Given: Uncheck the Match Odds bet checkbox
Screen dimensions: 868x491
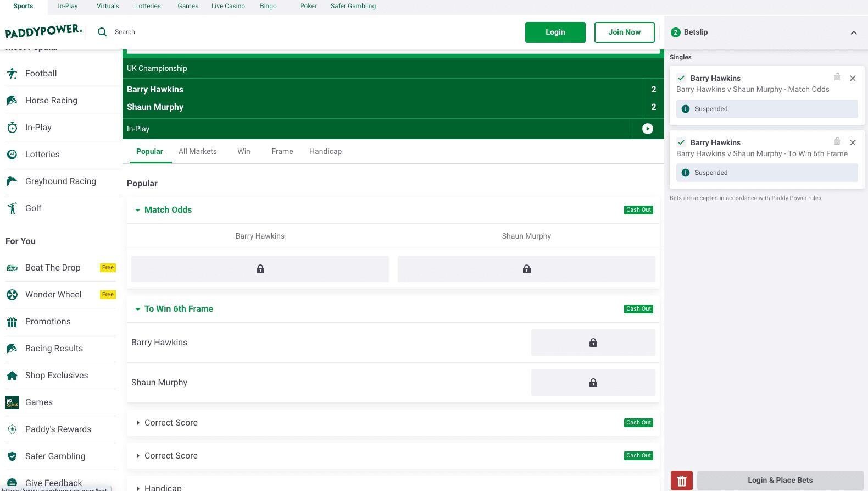Looking at the screenshot, I should point(681,78).
